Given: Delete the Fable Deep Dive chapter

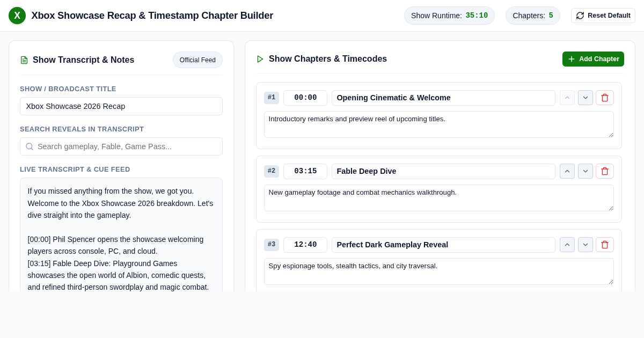Looking at the screenshot, I should (x=605, y=171).
